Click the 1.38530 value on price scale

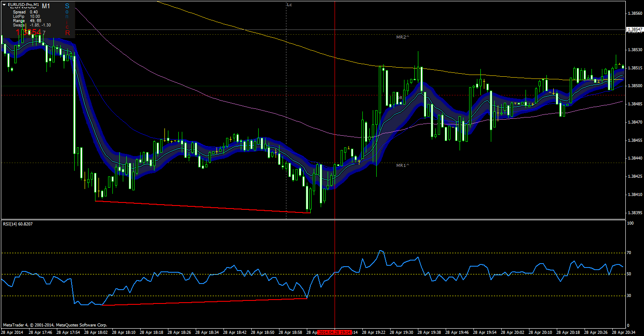pos(635,50)
